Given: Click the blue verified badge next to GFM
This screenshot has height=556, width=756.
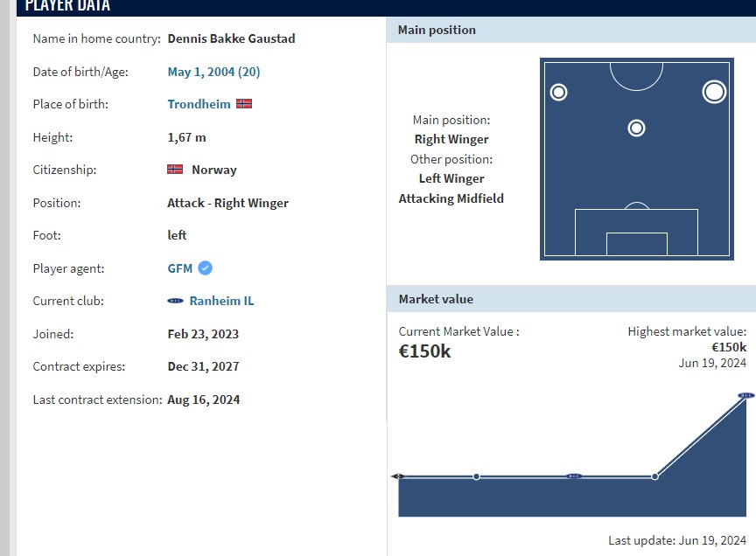Looking at the screenshot, I should (x=205, y=268).
